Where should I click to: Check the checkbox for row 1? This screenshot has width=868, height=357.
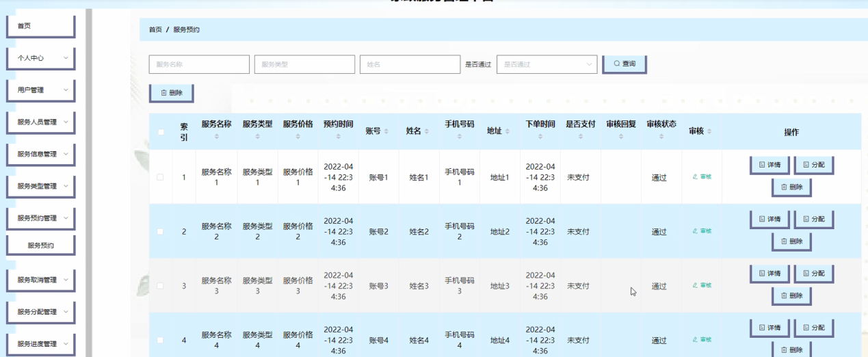click(160, 178)
